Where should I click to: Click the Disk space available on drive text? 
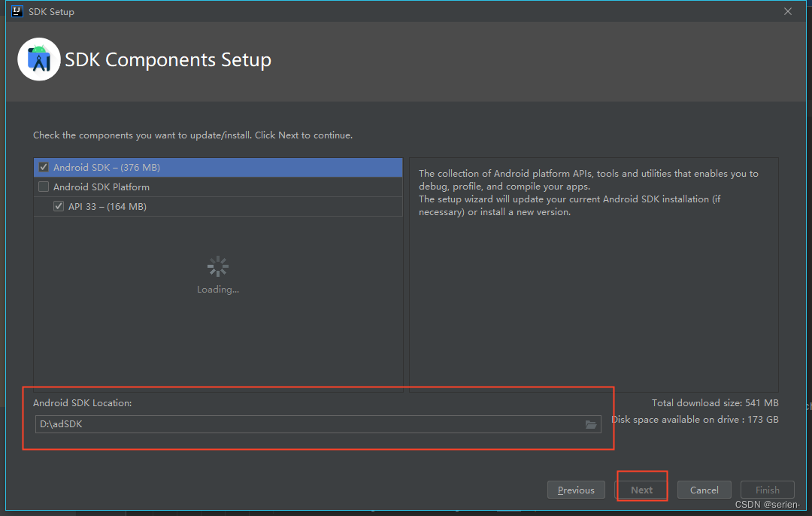point(695,420)
